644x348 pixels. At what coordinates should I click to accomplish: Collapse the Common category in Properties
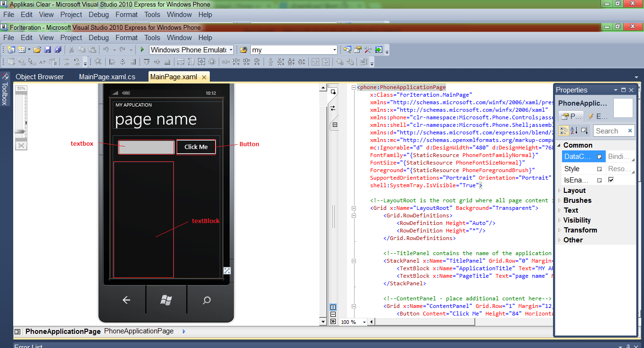[560, 145]
